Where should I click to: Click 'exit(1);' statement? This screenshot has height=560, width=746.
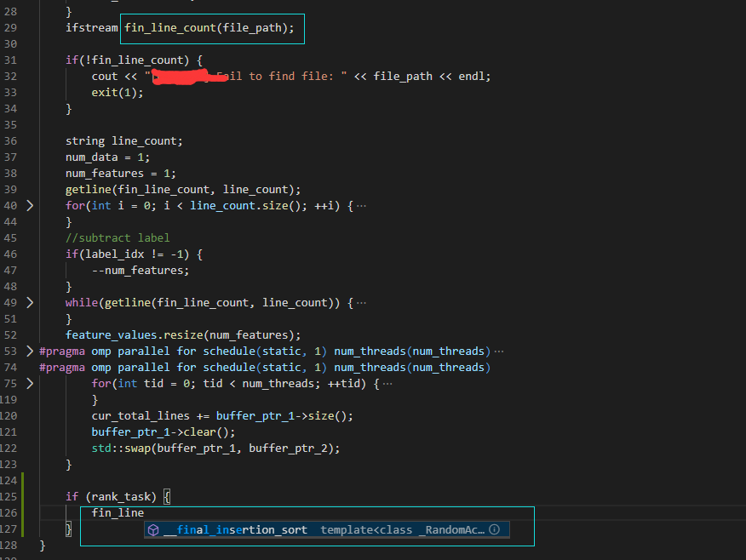118,92
